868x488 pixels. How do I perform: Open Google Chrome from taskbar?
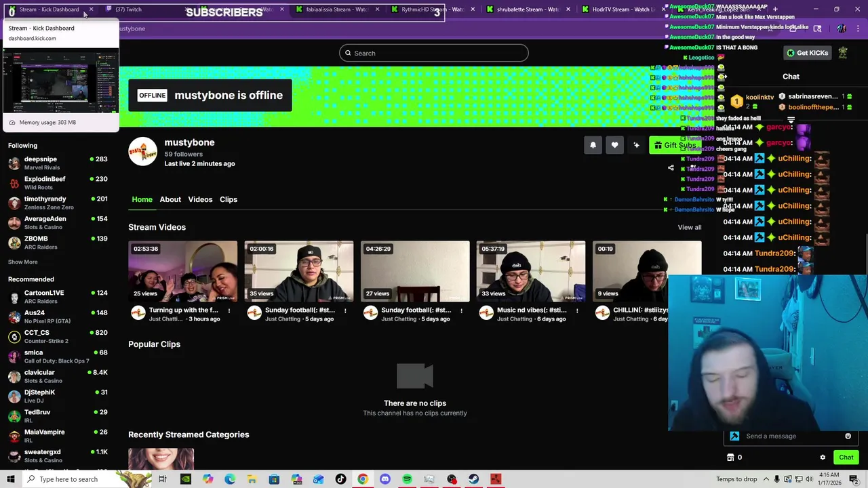(x=363, y=479)
